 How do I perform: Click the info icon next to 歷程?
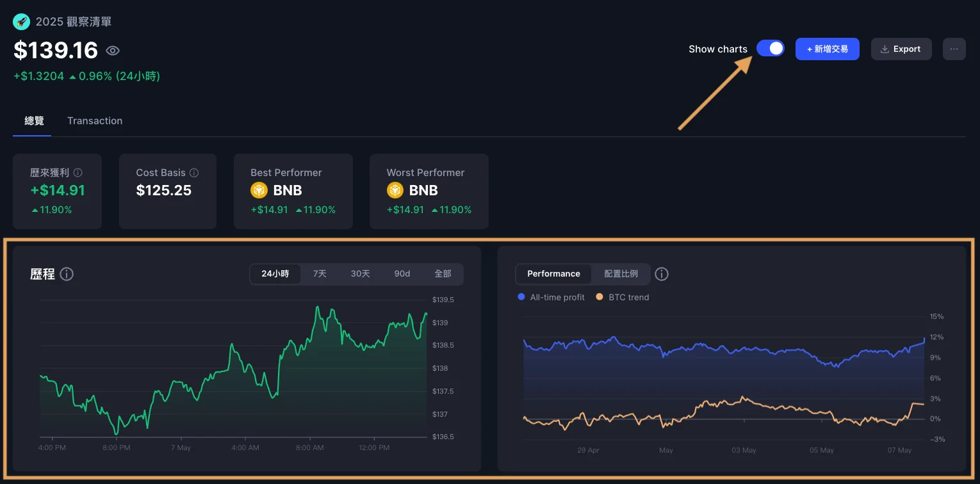coord(67,274)
